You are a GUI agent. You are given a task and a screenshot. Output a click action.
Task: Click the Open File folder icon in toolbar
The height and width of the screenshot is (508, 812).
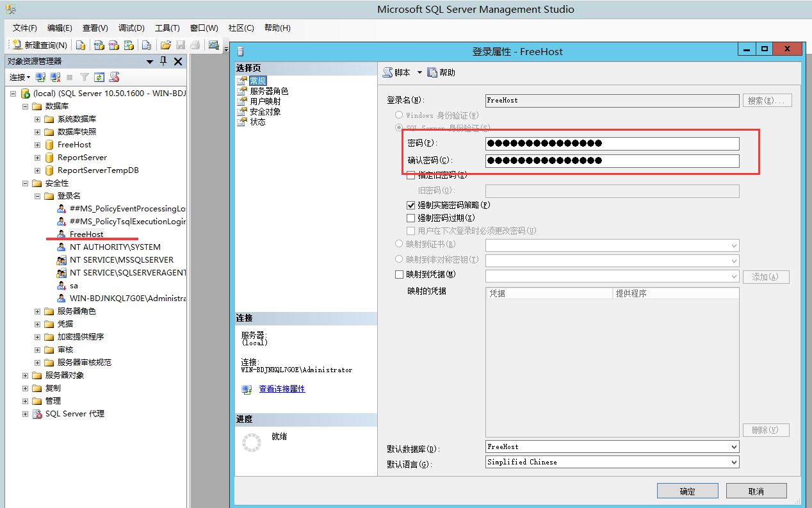166,45
